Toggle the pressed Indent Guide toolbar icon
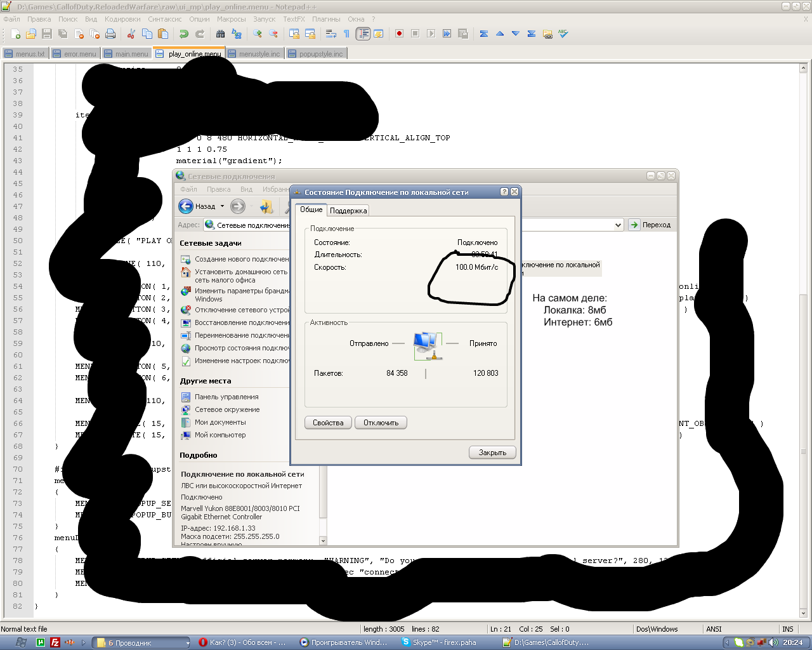Image resolution: width=812 pixels, height=650 pixels. coord(363,34)
